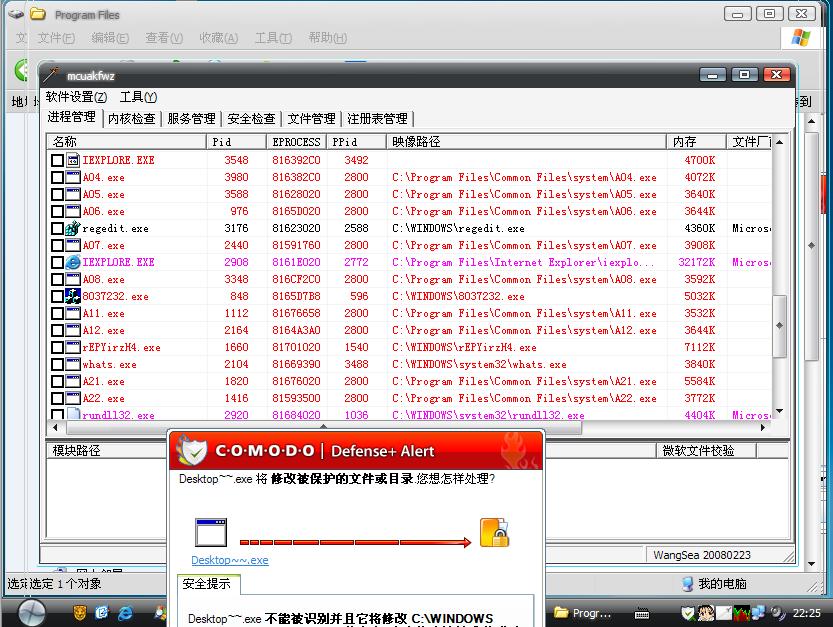Open the 安全提示 tab in the alert
The width and height of the screenshot is (833, 627).
click(207, 583)
